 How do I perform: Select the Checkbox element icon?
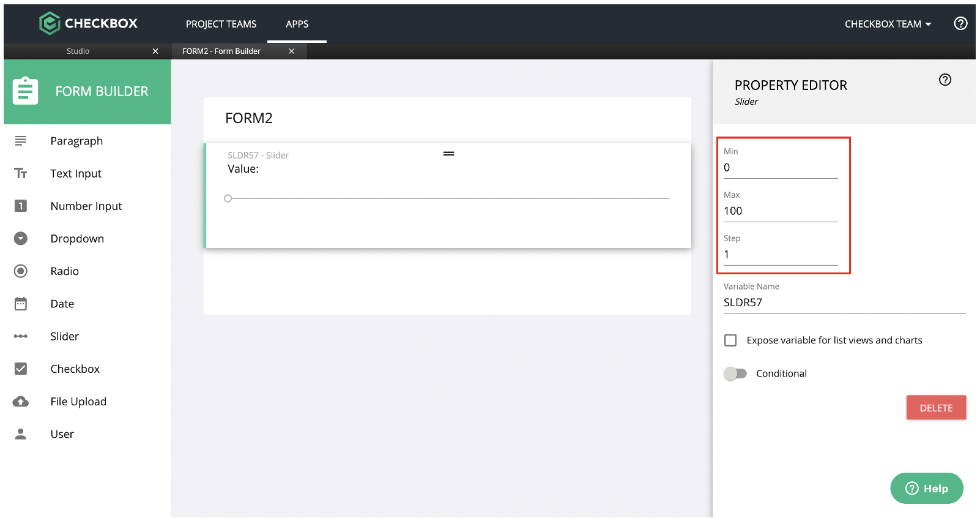click(21, 369)
